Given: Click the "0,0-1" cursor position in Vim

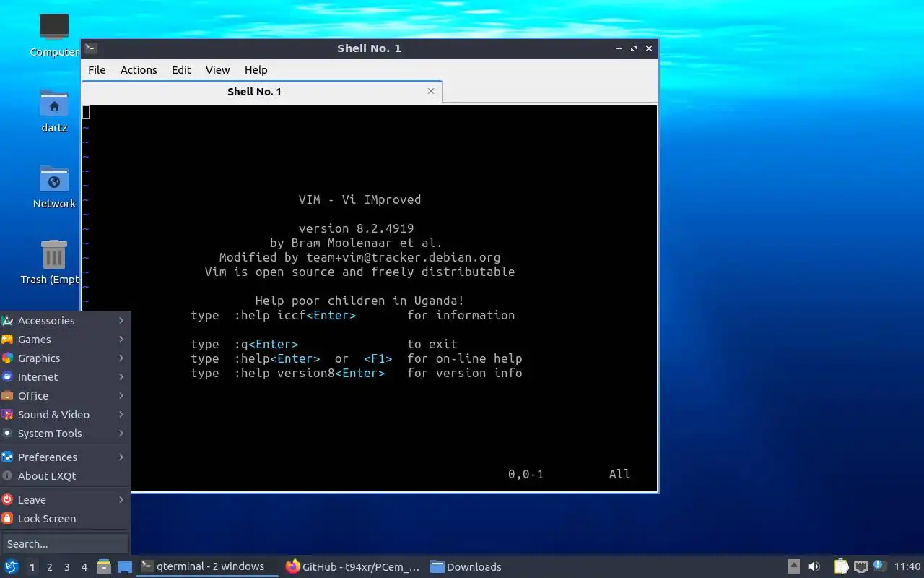Looking at the screenshot, I should coord(526,474).
